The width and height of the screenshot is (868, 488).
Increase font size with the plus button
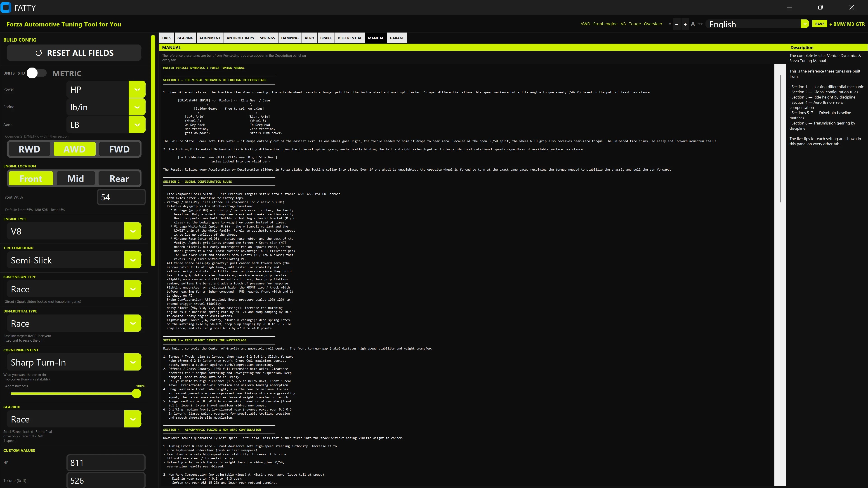[685, 24]
